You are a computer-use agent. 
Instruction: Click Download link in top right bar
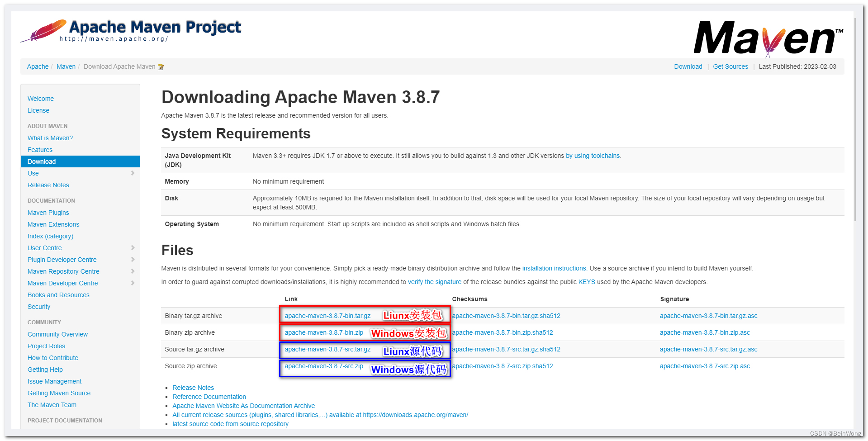click(x=688, y=66)
